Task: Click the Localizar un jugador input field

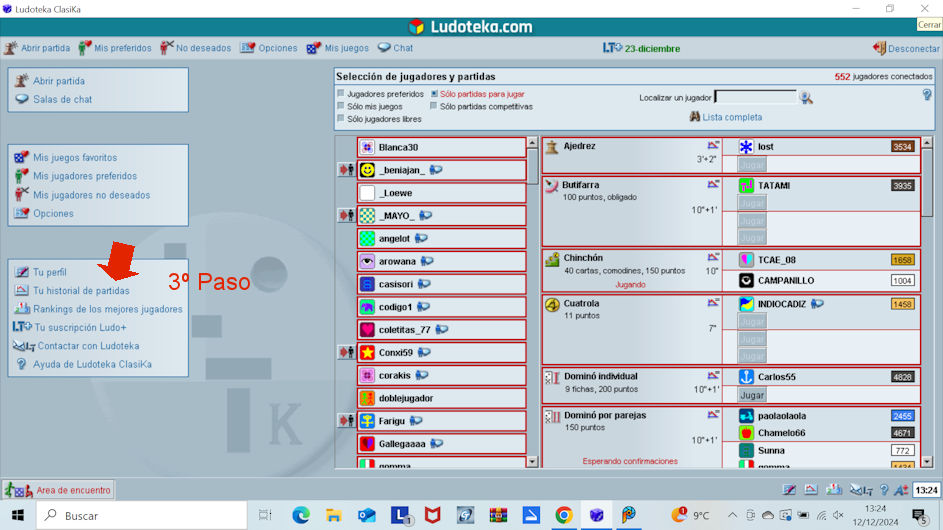Action: (x=755, y=97)
